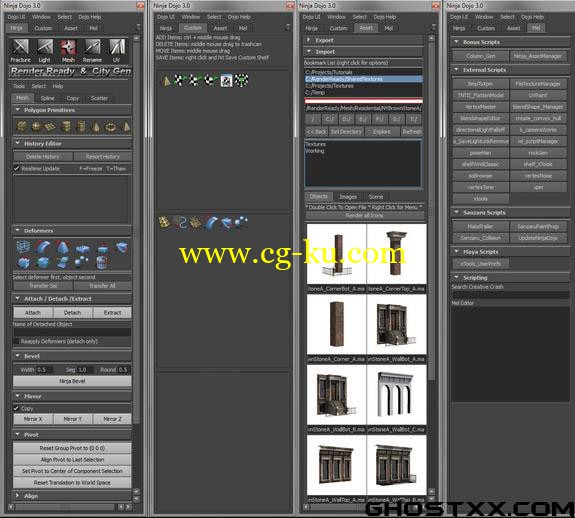Toggle the Realtime Update checkbox
Screen dimensions: 575x518
pyautogui.click(x=17, y=168)
